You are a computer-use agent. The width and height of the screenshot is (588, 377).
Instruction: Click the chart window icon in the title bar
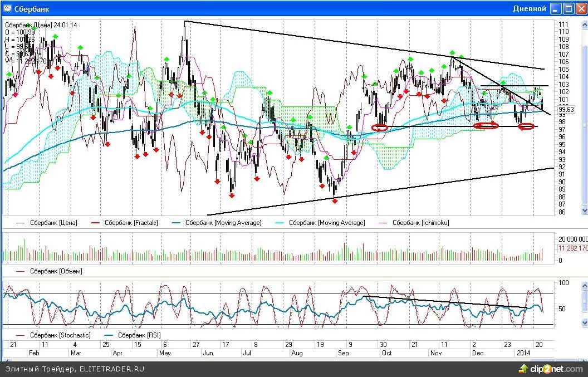tap(7, 8)
